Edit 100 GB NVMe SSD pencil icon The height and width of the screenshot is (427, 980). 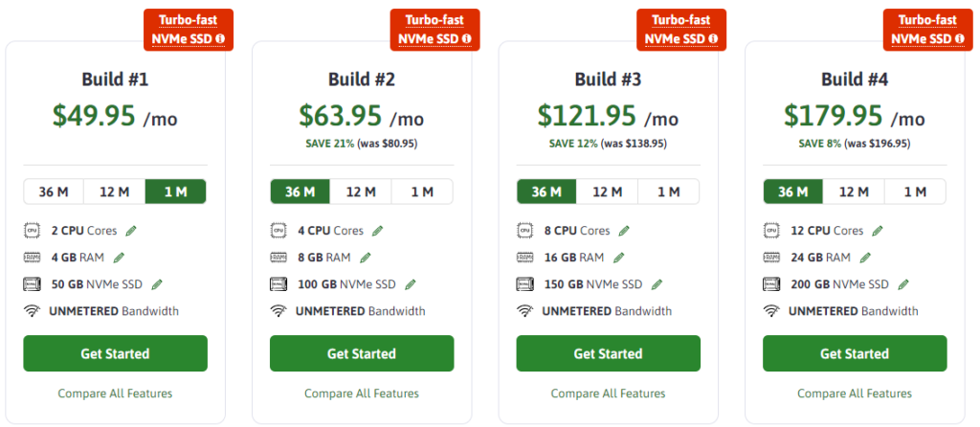point(410,284)
